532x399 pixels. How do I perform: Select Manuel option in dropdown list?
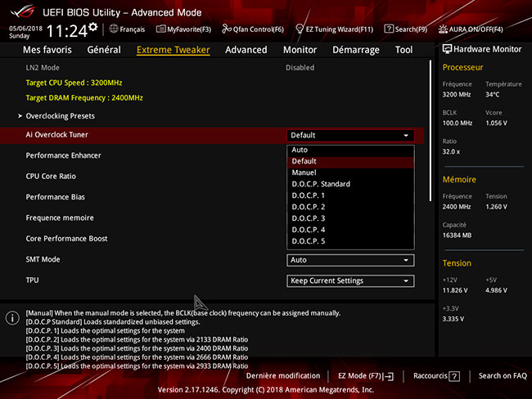(350, 173)
